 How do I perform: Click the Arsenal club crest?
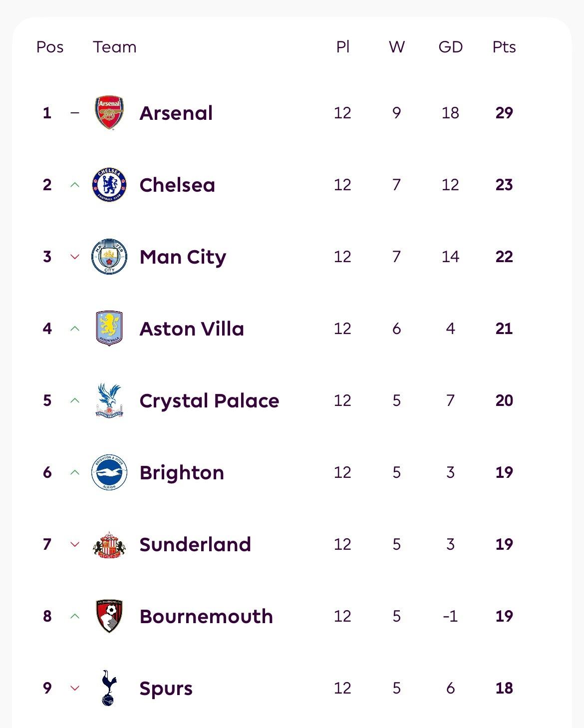pyautogui.click(x=109, y=113)
